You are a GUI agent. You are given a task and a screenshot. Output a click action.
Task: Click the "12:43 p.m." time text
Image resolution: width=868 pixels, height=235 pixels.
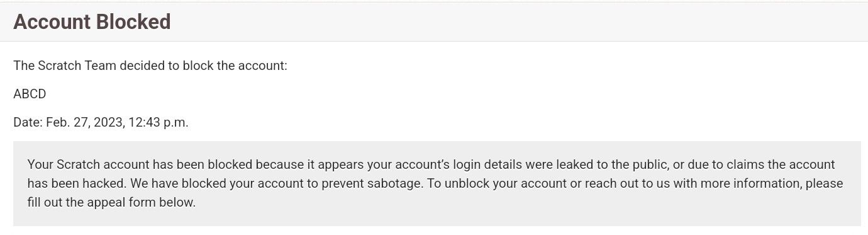click(x=159, y=122)
